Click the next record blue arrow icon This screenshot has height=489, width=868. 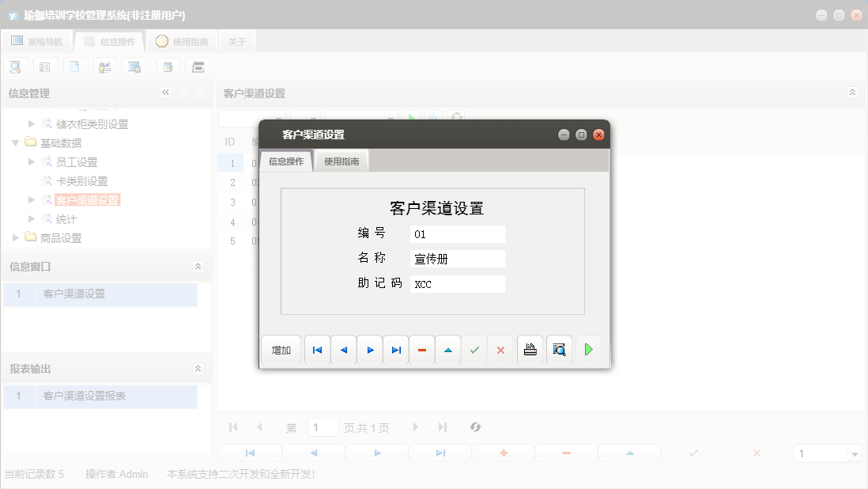point(369,349)
